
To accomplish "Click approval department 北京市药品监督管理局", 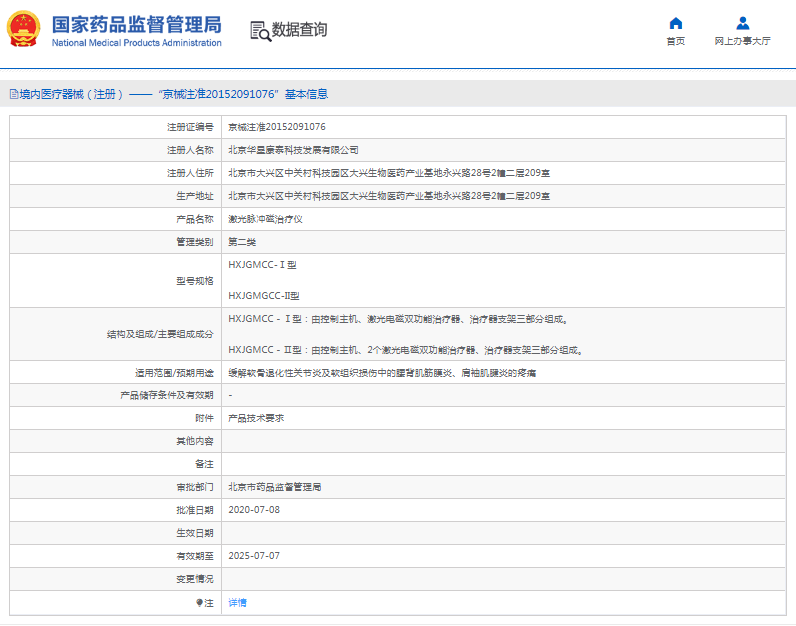I will point(275,487).
